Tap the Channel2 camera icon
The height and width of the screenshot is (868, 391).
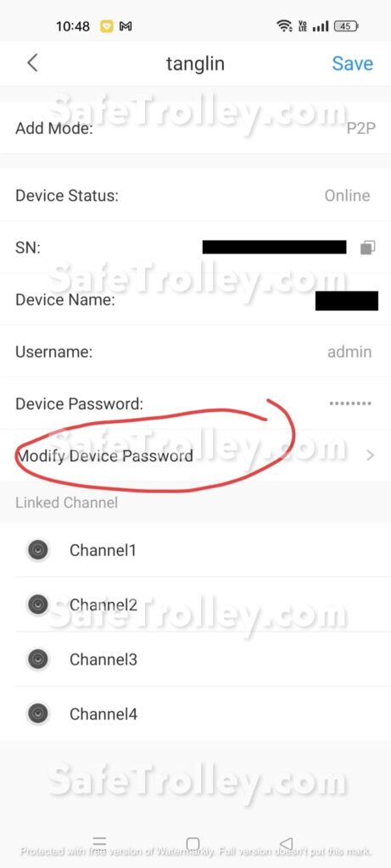(x=37, y=604)
